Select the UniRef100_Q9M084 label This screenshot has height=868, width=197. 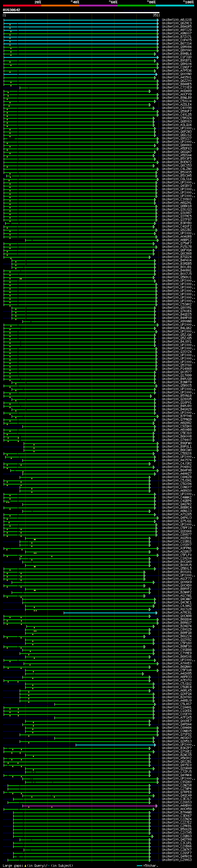[x=176, y=47]
